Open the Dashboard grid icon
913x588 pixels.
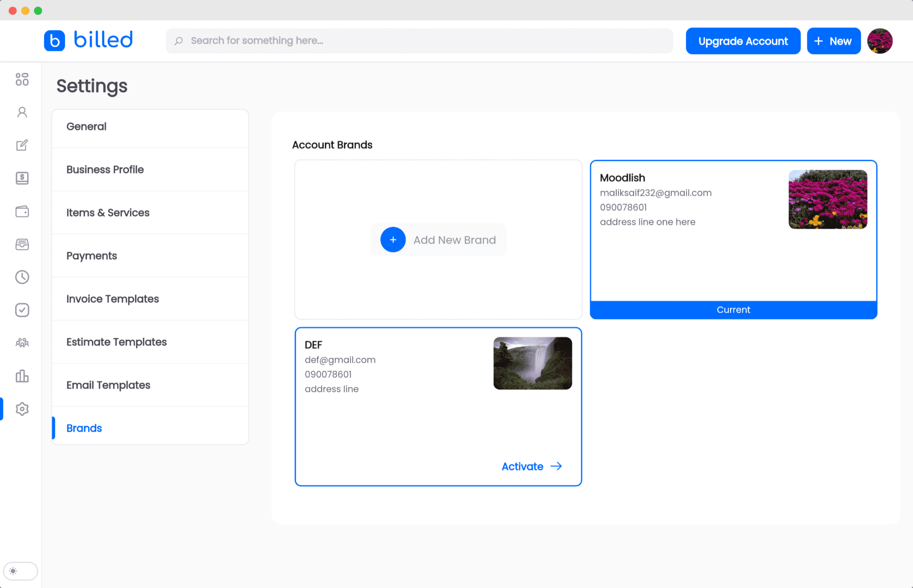21,79
